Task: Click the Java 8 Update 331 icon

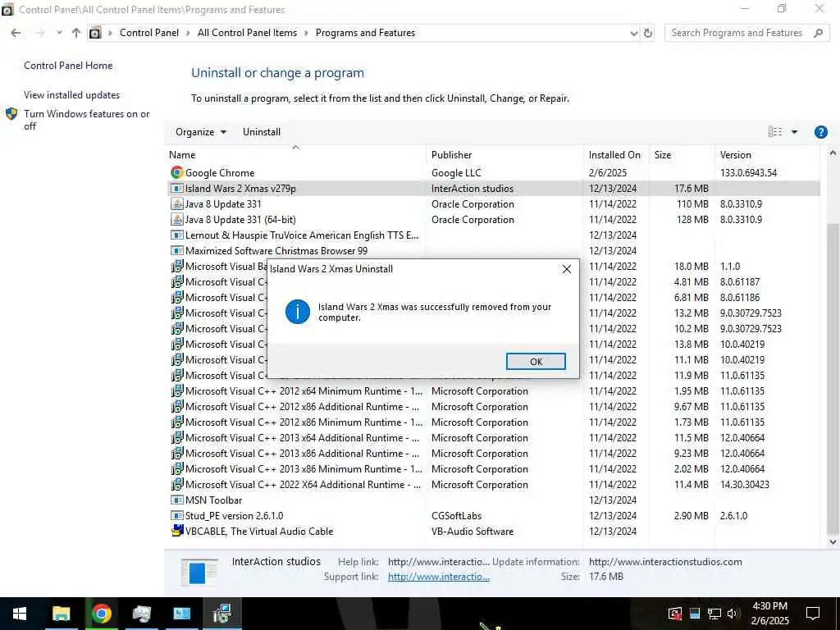Action: (177, 203)
